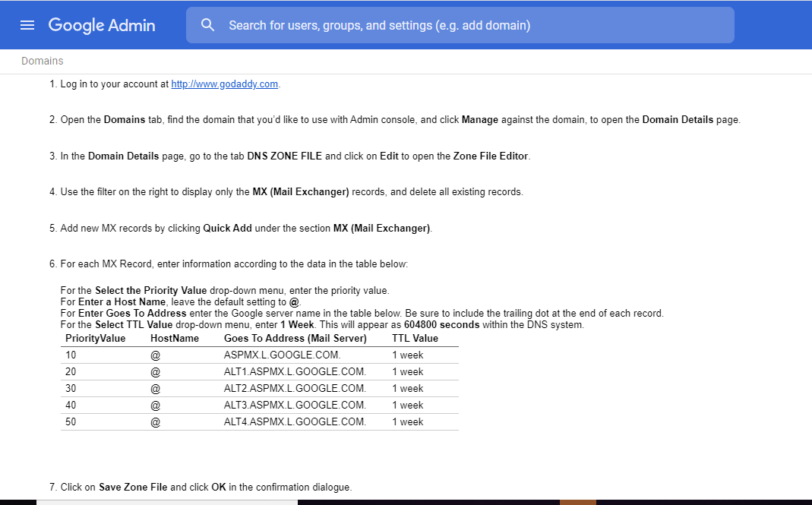This screenshot has width=812, height=505.
Task: Click the bold 'Save Zone File' text
Action: point(133,487)
